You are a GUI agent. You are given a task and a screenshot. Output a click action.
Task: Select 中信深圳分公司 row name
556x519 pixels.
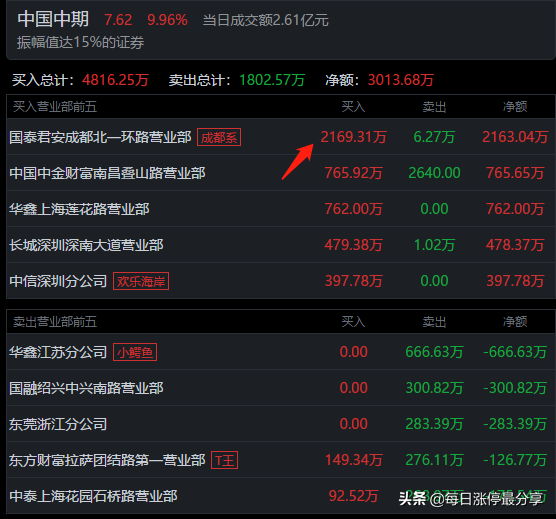[x=58, y=281]
